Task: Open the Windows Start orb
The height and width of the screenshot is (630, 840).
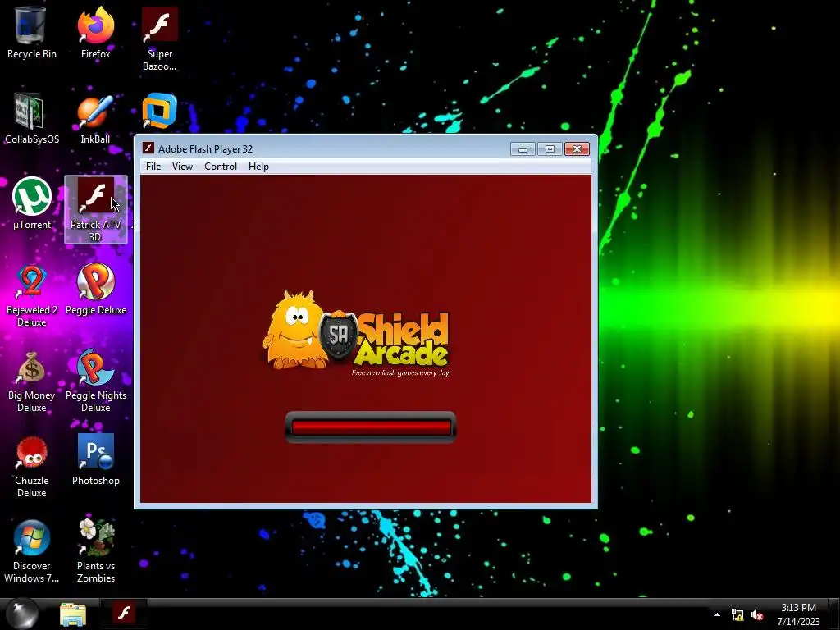Action: click(22, 613)
